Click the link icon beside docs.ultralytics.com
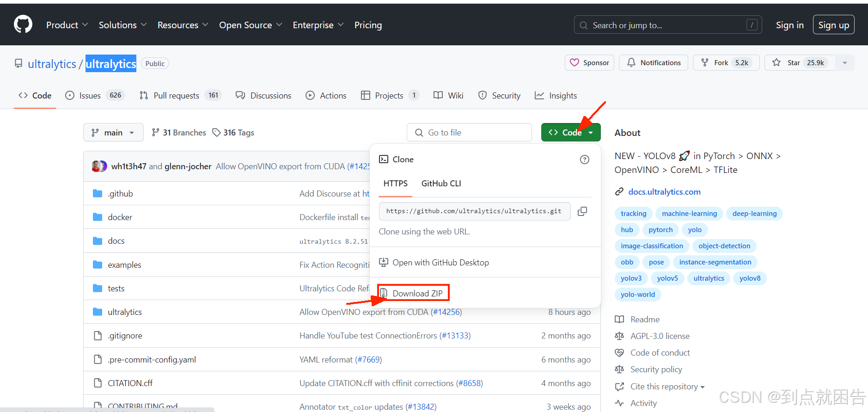The width and height of the screenshot is (868, 412). [x=619, y=192]
